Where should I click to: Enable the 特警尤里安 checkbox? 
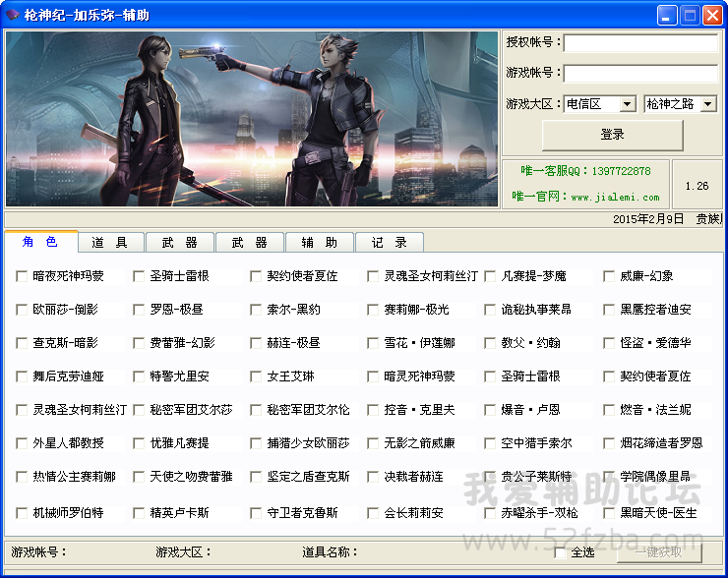pyautogui.click(x=139, y=376)
